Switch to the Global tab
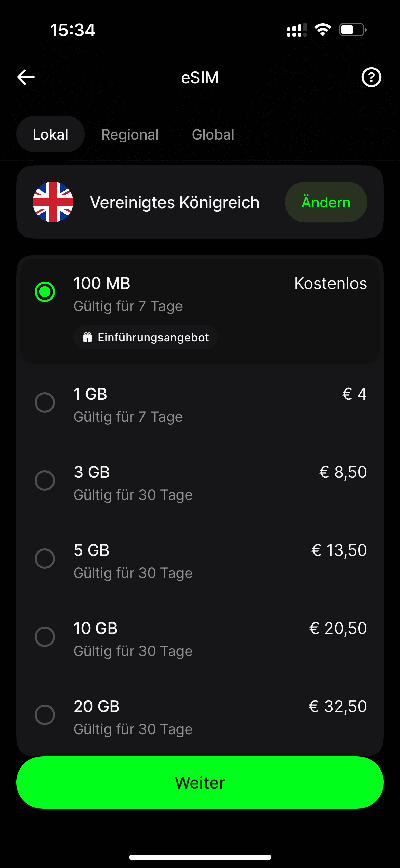Screen dimensions: 400x868 (x=213, y=134)
